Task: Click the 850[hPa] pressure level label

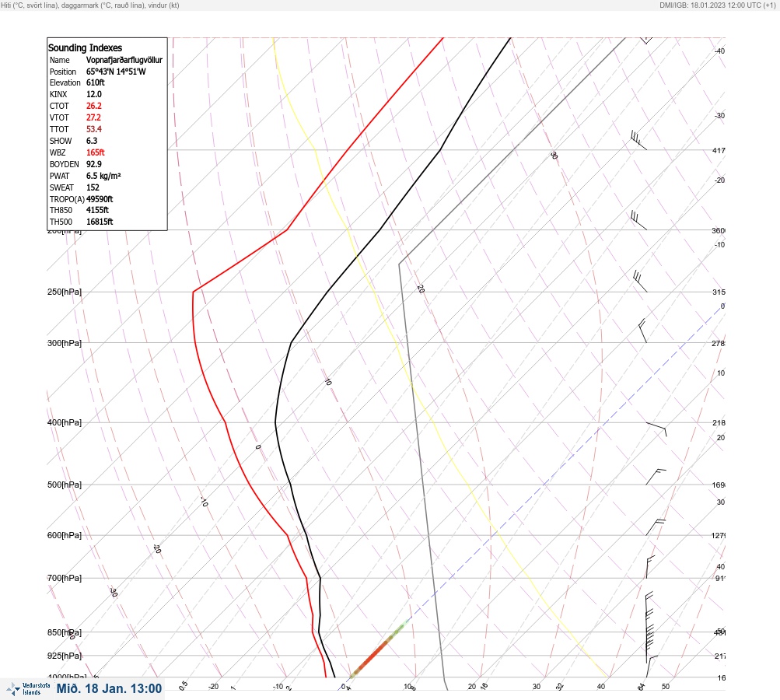Action: pos(65,632)
